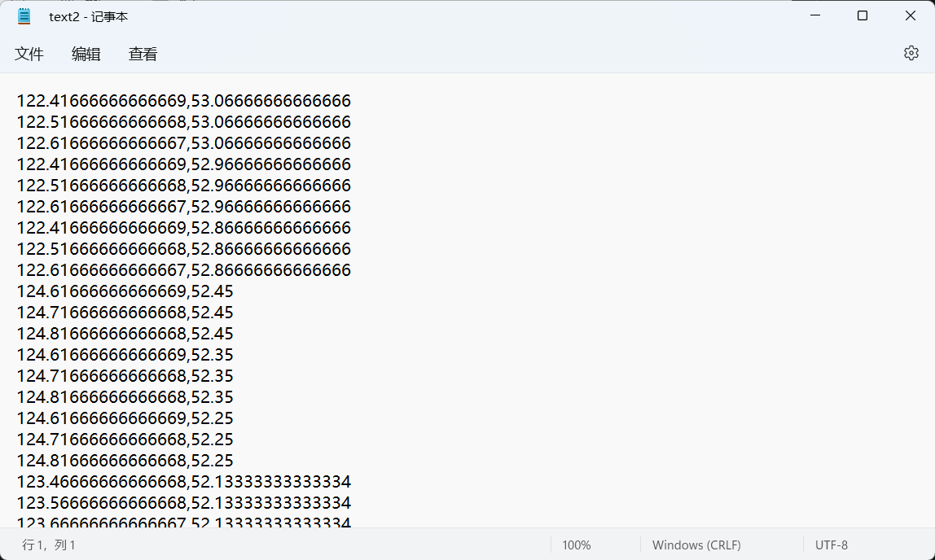The height and width of the screenshot is (560, 935).
Task: Place cursor in line 122.51666666666668,52.96666666666666
Action: pos(184,186)
